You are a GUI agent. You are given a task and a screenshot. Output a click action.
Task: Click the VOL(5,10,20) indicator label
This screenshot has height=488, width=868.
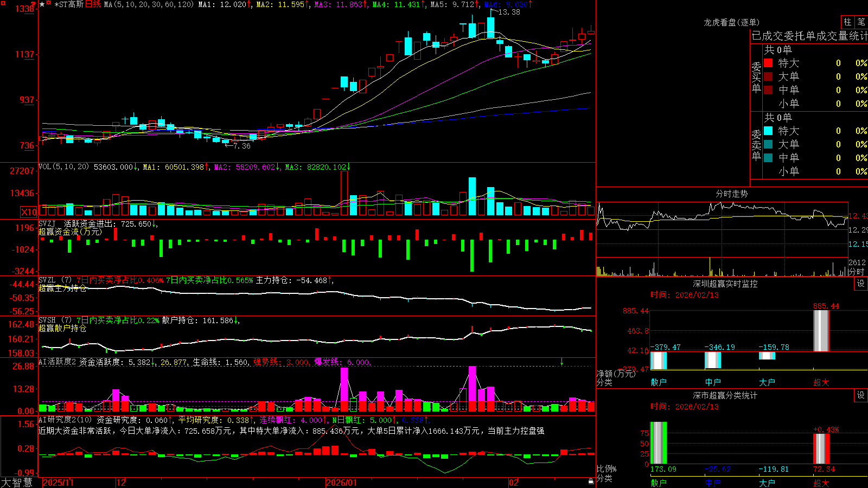coord(64,166)
